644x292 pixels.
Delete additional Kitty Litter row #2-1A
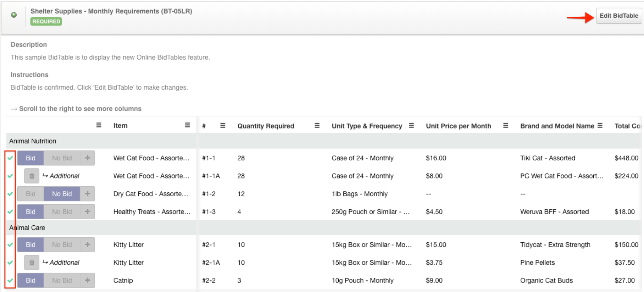pyautogui.click(x=32, y=262)
